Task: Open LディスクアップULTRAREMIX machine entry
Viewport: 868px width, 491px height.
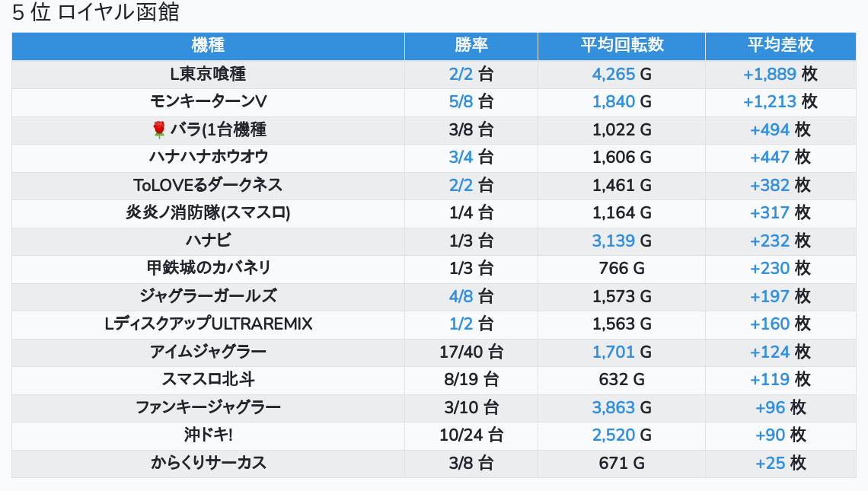Action: pyautogui.click(x=208, y=324)
